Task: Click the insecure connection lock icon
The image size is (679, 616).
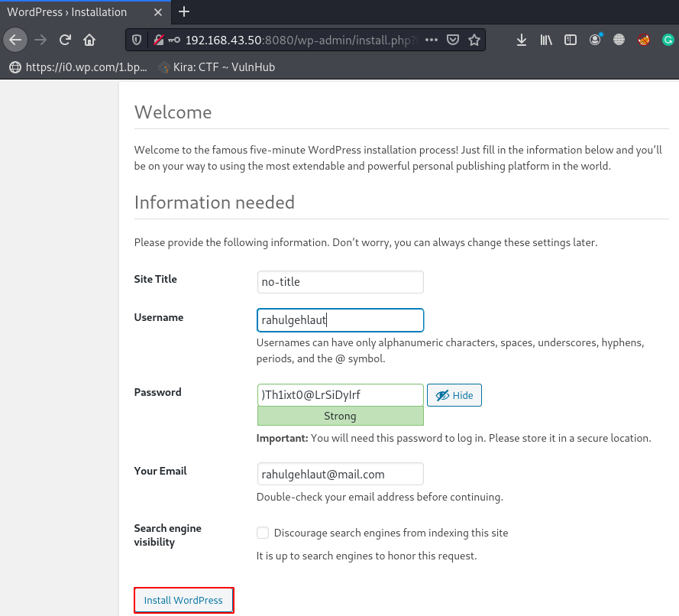Action: pyautogui.click(x=159, y=40)
